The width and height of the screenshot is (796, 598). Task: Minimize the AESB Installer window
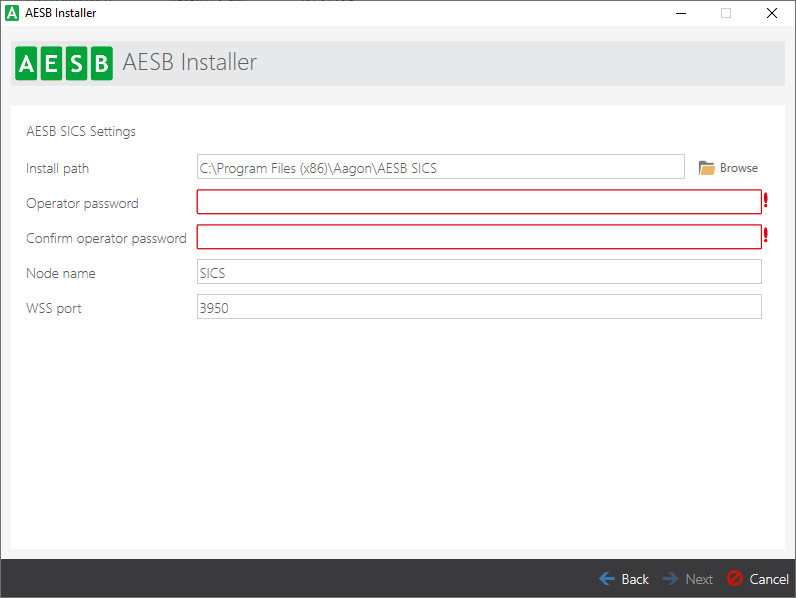[681, 13]
